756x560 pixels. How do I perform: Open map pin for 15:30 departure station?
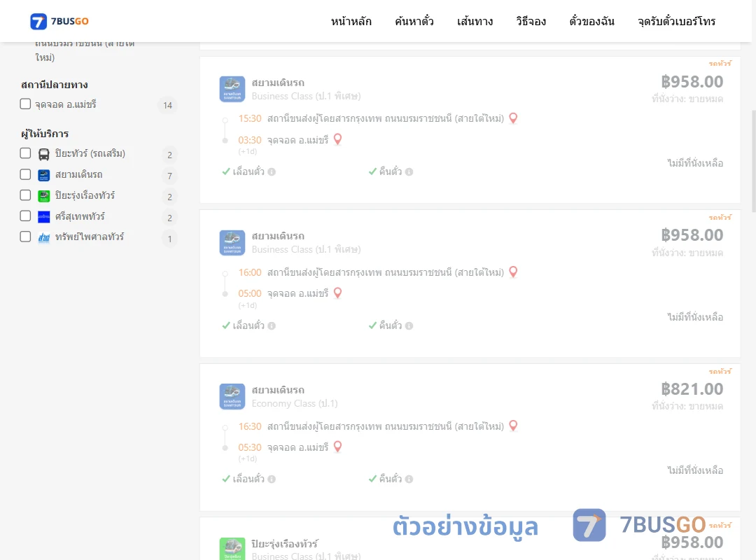(x=514, y=118)
